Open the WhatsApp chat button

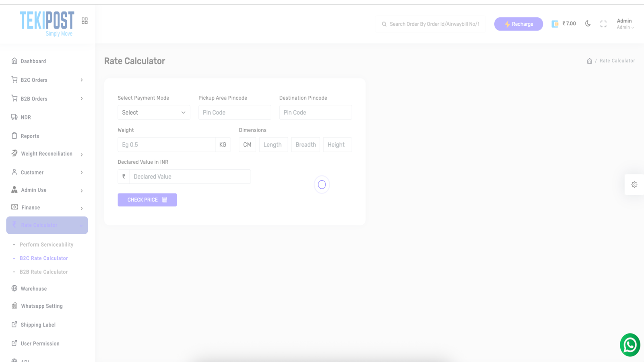[630, 345]
